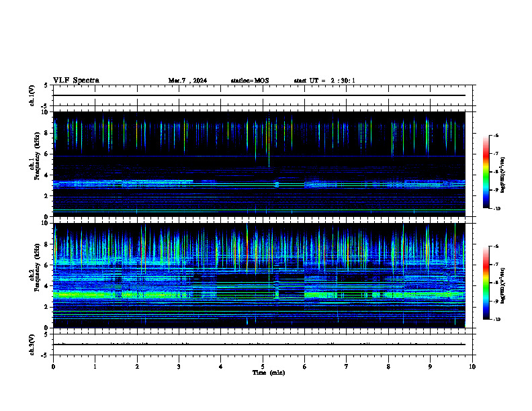Click time axis tick label "5"
Screen dimensions: 532x411
[263, 367]
